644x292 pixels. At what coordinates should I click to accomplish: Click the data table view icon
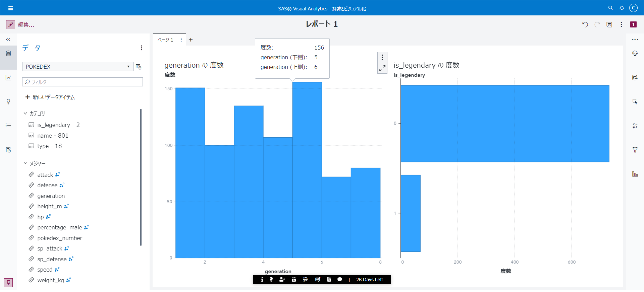139,67
